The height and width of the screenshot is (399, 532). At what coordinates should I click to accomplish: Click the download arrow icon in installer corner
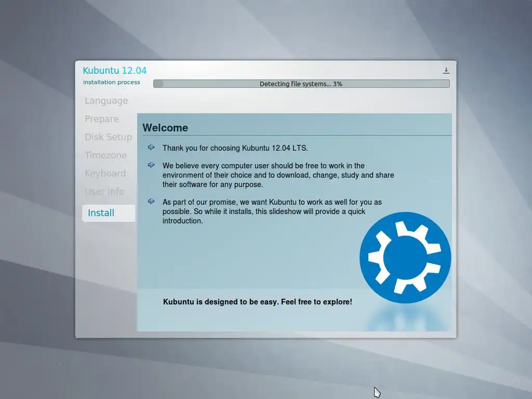click(x=446, y=71)
